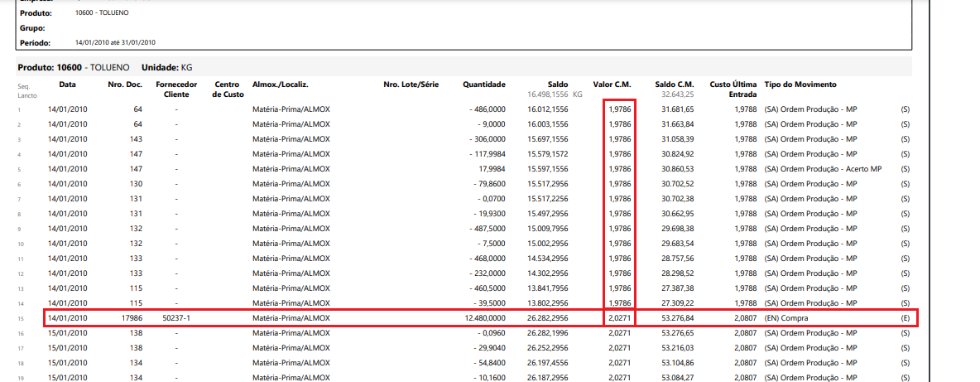Select the 'Quantidade' column header
The image size is (980, 382).
[483, 85]
